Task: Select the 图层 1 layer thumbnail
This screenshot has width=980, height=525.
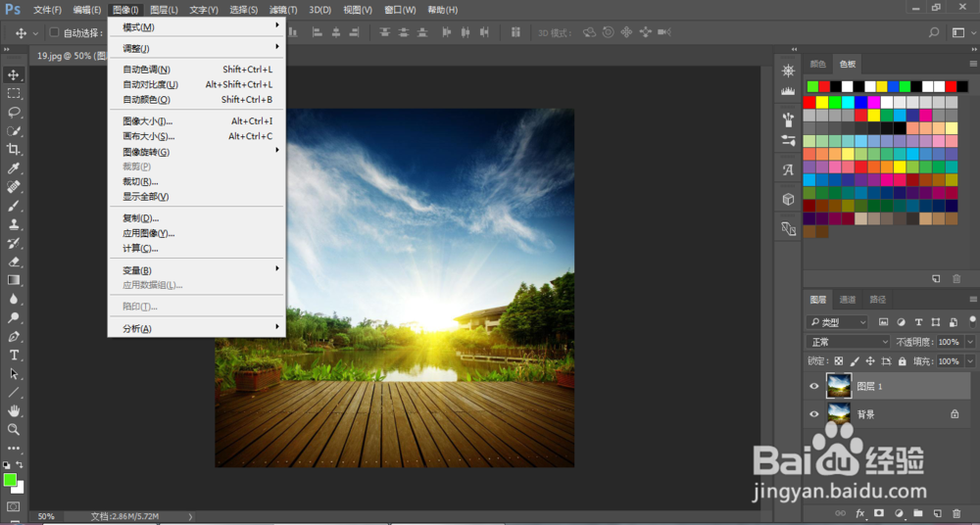Action: (838, 386)
